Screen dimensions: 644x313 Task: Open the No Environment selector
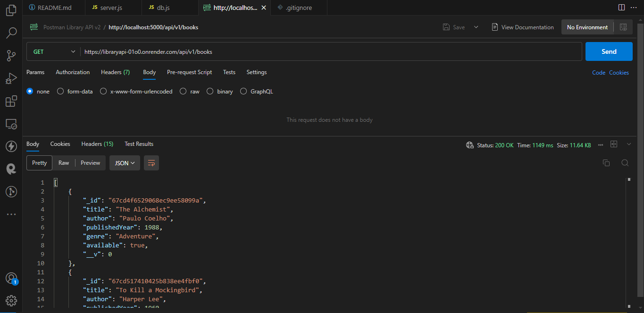[587, 27]
